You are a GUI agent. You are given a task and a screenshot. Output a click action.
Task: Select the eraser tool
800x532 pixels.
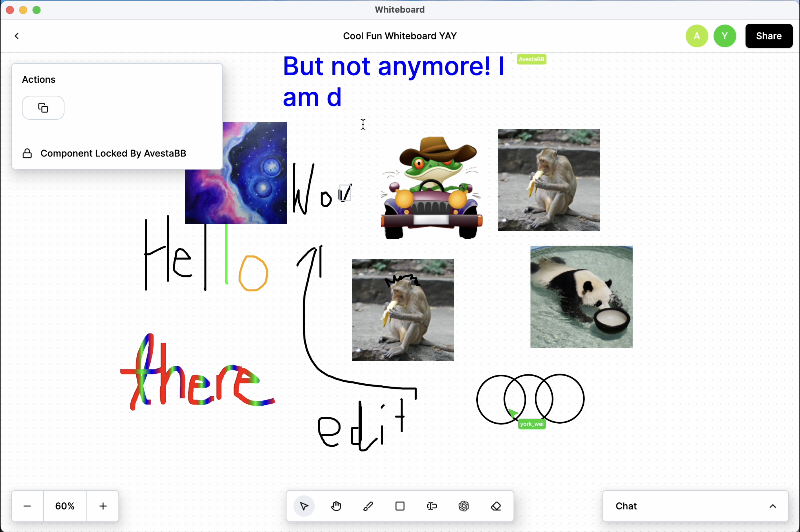[496, 506]
